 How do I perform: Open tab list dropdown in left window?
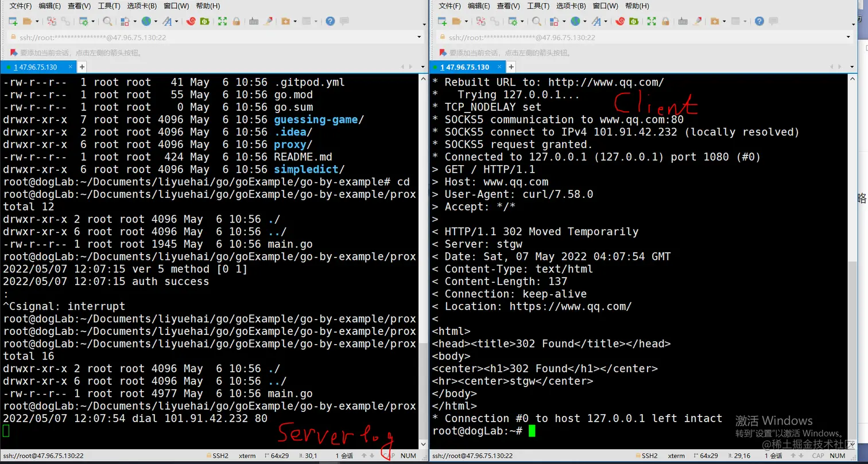tap(423, 67)
